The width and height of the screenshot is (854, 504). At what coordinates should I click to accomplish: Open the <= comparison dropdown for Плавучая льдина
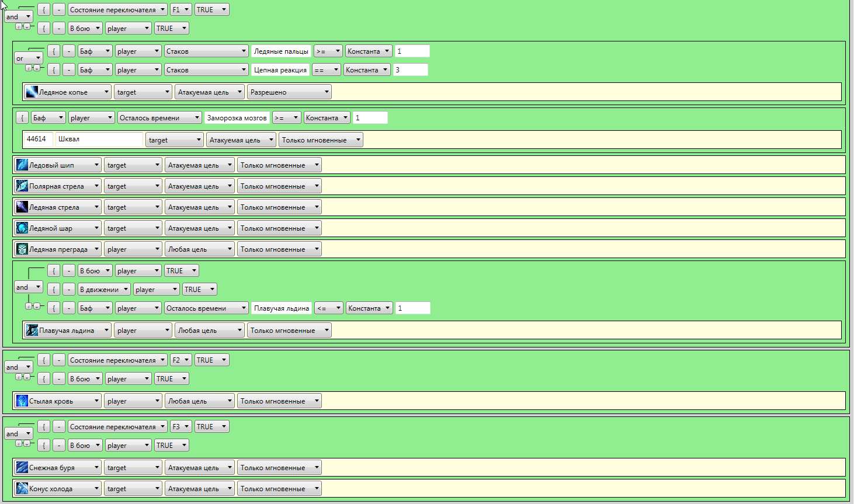point(328,308)
